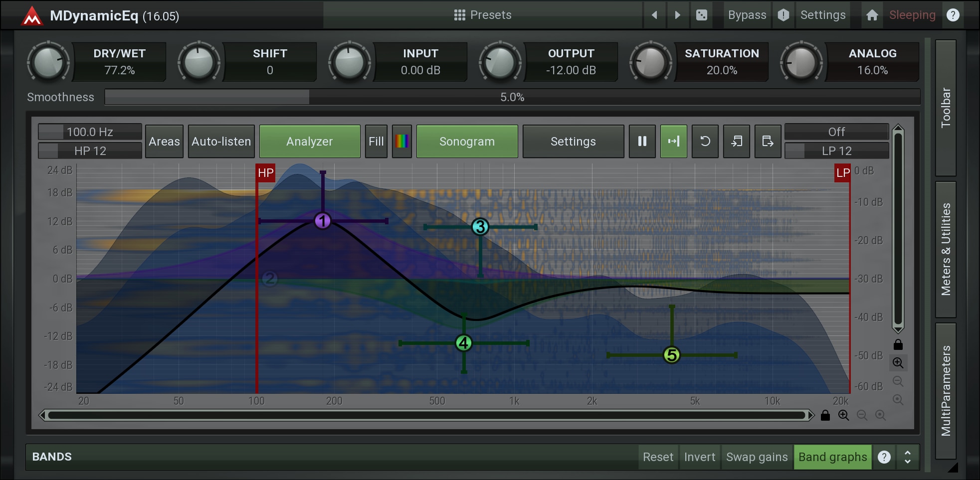Toggle the green snap-to-edge arrow icon
980x480 pixels.
(x=674, y=142)
